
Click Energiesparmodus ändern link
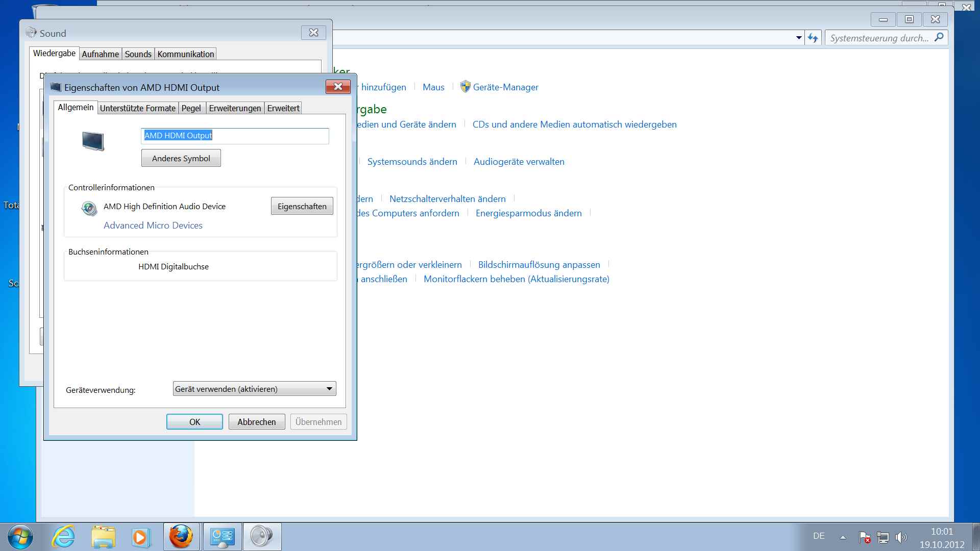pos(529,213)
